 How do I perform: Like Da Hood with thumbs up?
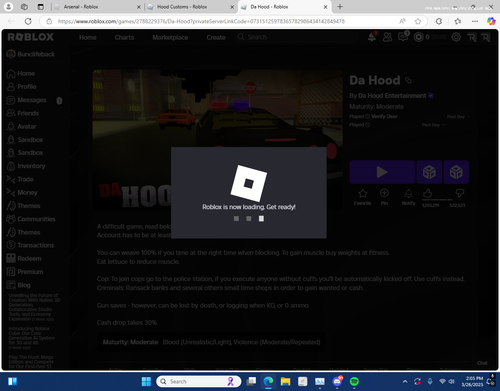pyautogui.click(x=428, y=193)
